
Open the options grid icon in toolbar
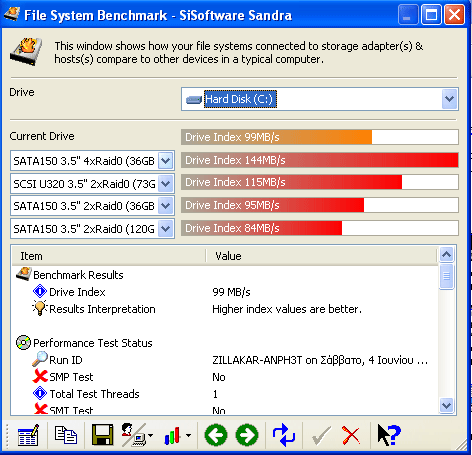[28, 435]
